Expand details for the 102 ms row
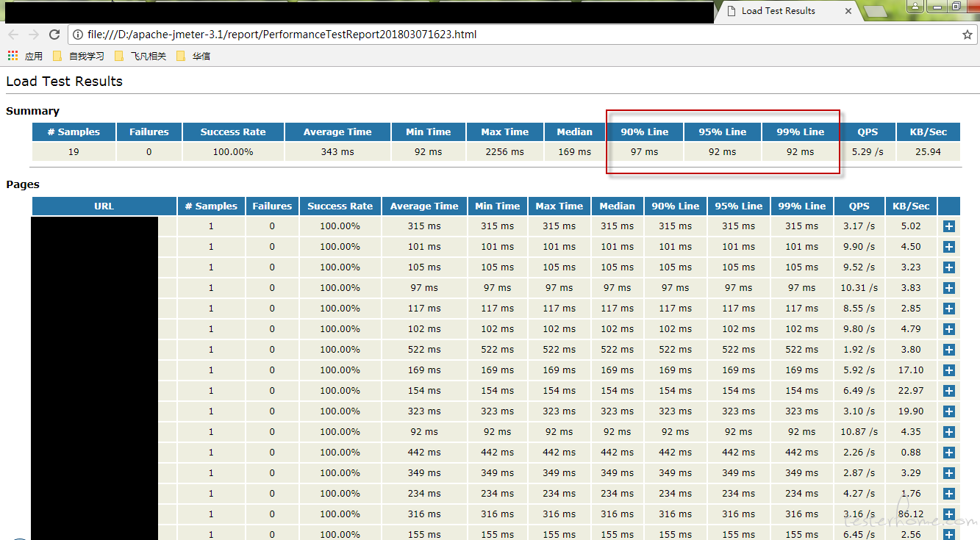Image resolution: width=980 pixels, height=540 pixels. pos(948,329)
